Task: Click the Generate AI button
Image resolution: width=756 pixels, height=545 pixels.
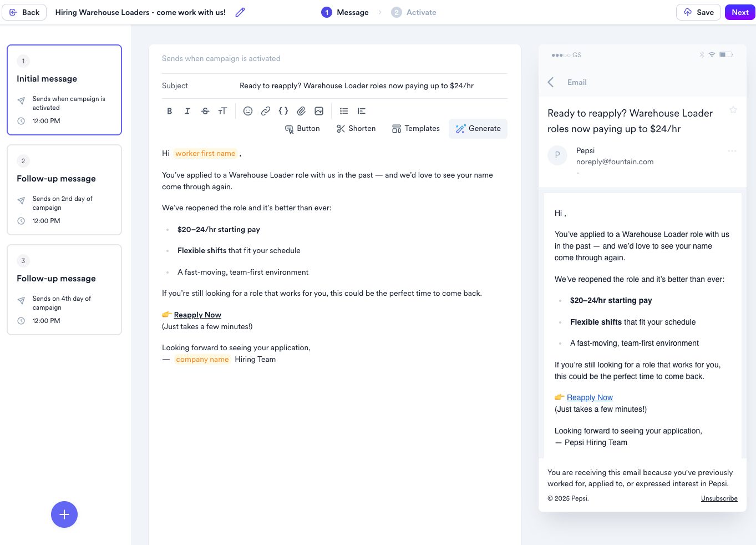Action: tap(478, 129)
